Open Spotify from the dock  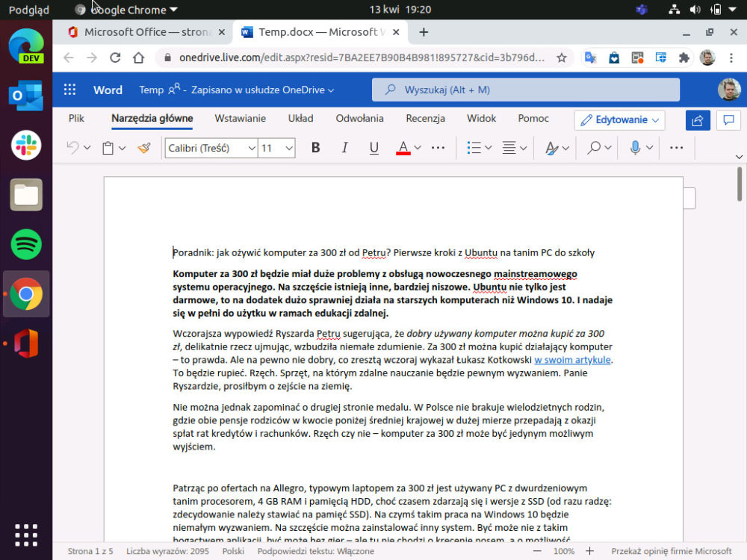tap(26, 244)
